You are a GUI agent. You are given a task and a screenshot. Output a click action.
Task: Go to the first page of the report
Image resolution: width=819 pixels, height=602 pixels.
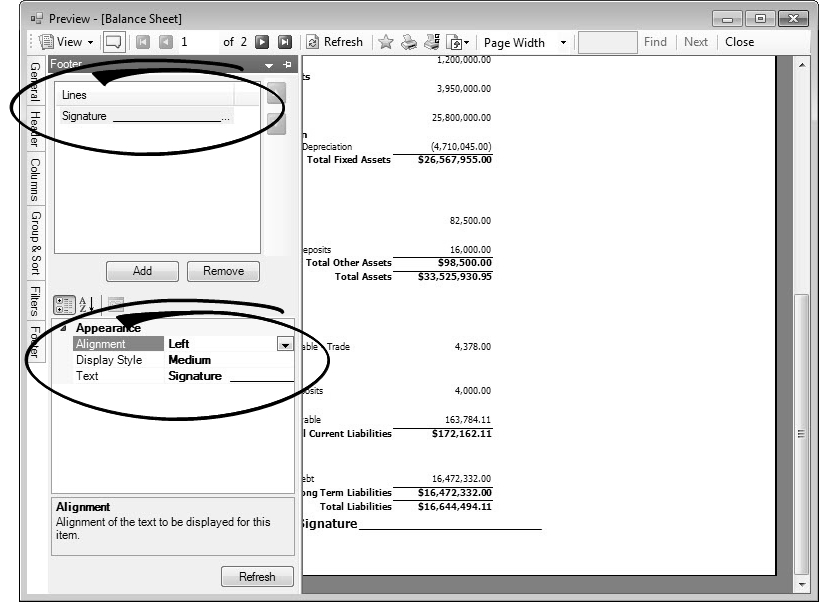pos(143,42)
